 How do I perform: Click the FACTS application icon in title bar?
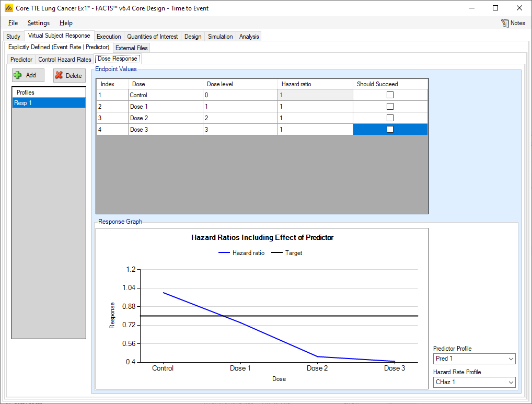tap(8, 8)
